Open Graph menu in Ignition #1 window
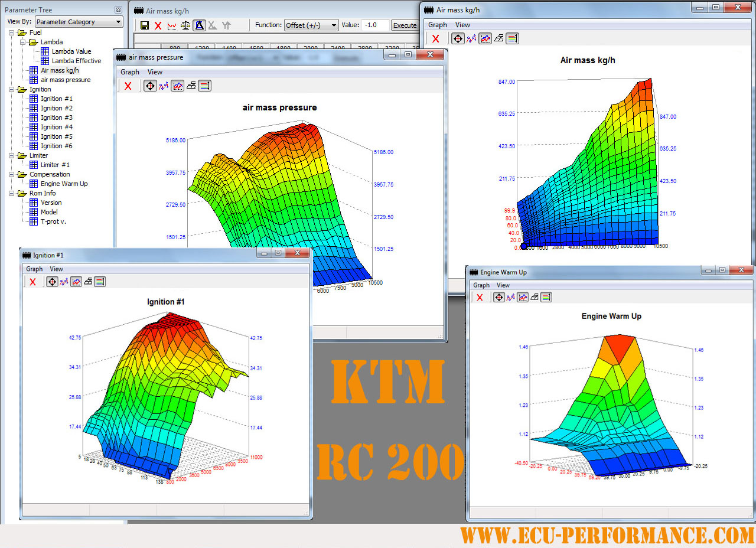 pyautogui.click(x=34, y=269)
